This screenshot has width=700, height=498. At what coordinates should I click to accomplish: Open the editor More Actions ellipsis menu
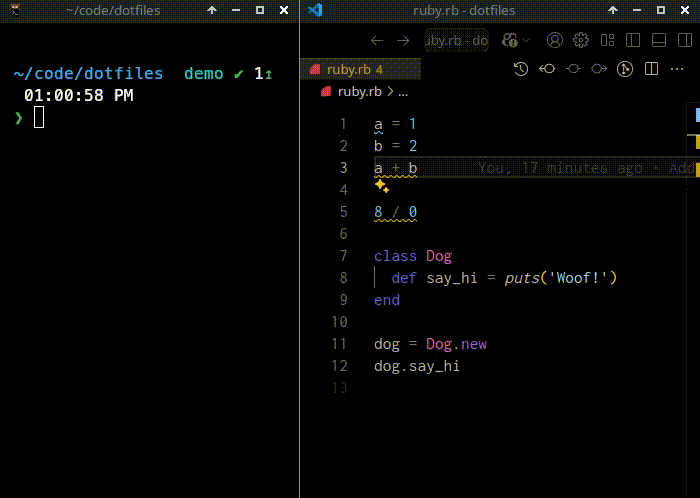[x=676, y=69]
